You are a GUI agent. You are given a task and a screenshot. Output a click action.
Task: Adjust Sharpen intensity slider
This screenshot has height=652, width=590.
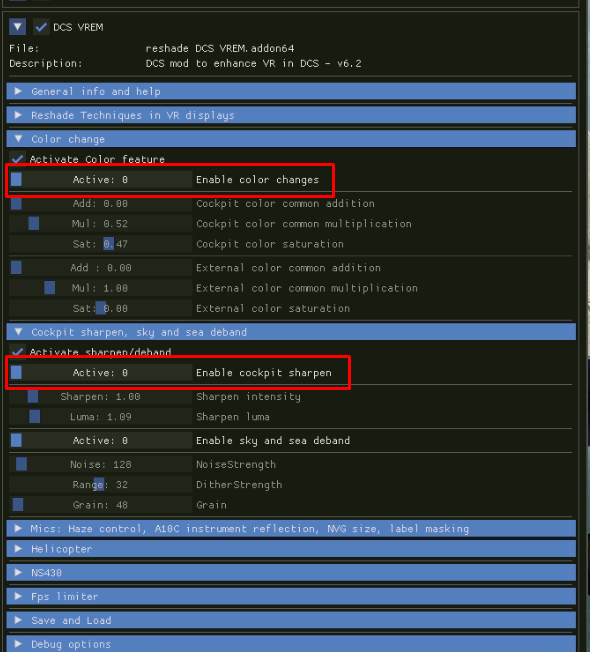tap(100, 396)
